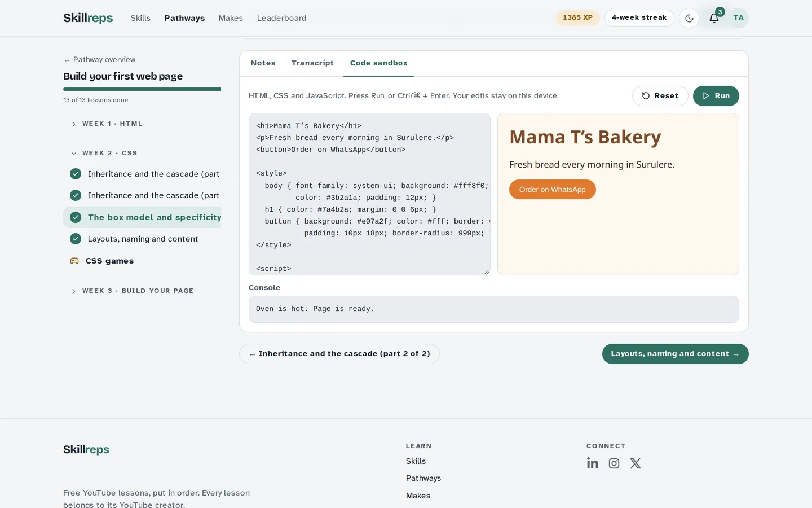812x508 pixels.
Task: Open notifications bell
Action: pyautogui.click(x=714, y=18)
